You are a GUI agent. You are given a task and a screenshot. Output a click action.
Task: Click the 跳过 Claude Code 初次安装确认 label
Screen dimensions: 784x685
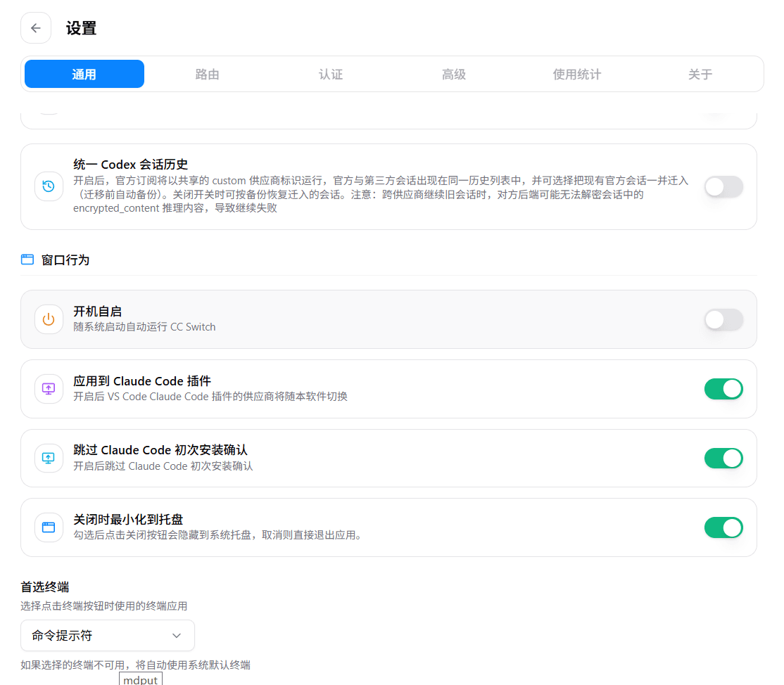pos(160,449)
